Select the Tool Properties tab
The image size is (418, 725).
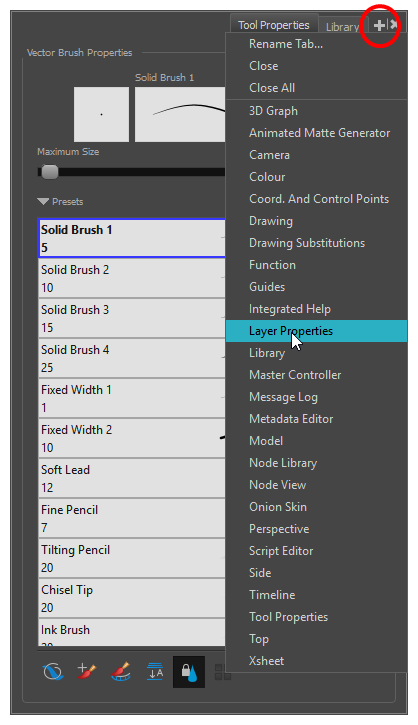(274, 25)
